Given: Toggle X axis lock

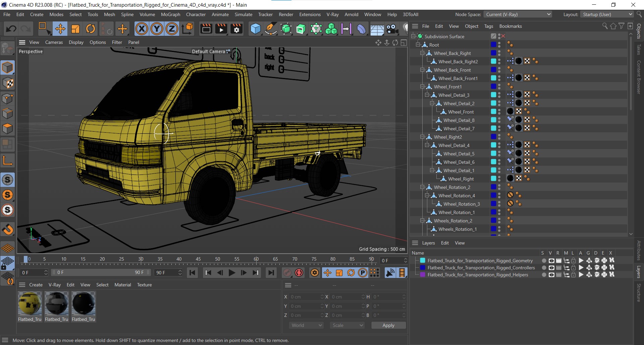Looking at the screenshot, I should pyautogui.click(x=142, y=29).
